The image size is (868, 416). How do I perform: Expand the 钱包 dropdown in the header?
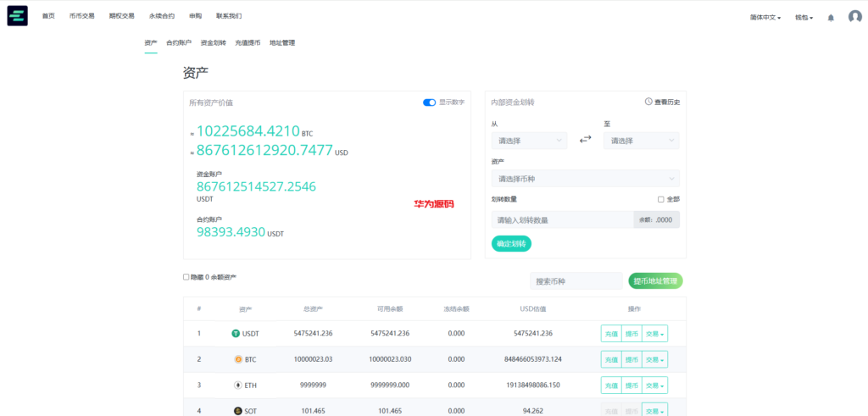804,18
